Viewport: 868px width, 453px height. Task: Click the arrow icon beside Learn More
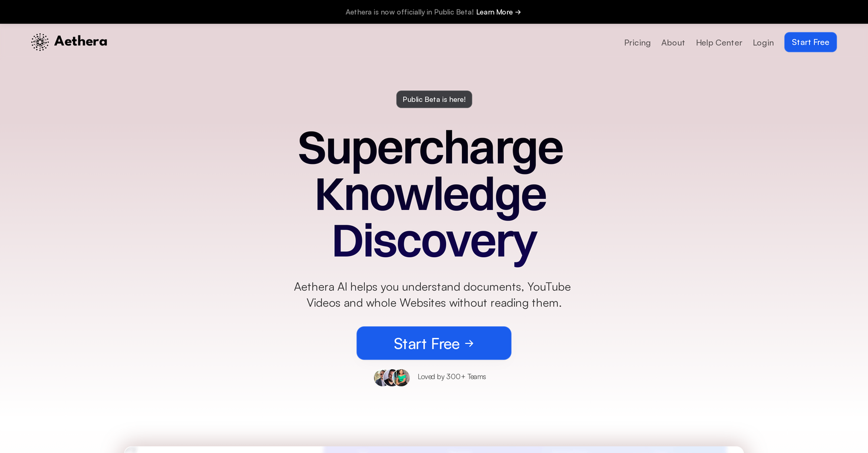tap(518, 12)
